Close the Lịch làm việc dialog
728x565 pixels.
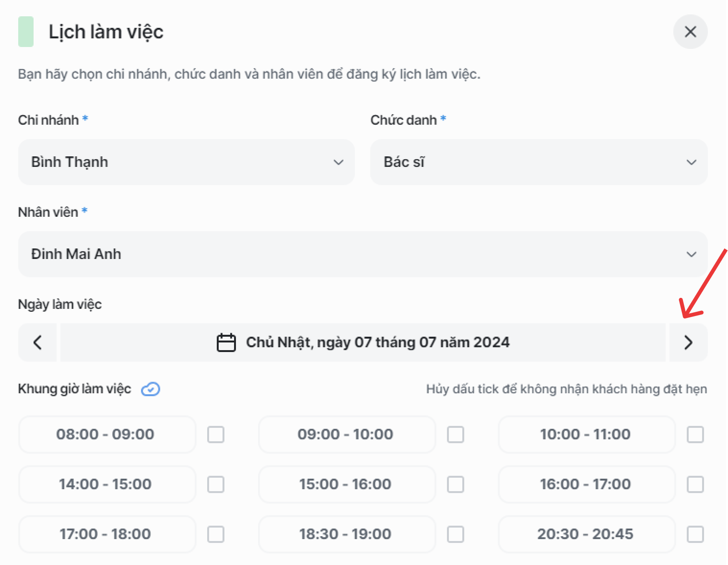click(690, 32)
